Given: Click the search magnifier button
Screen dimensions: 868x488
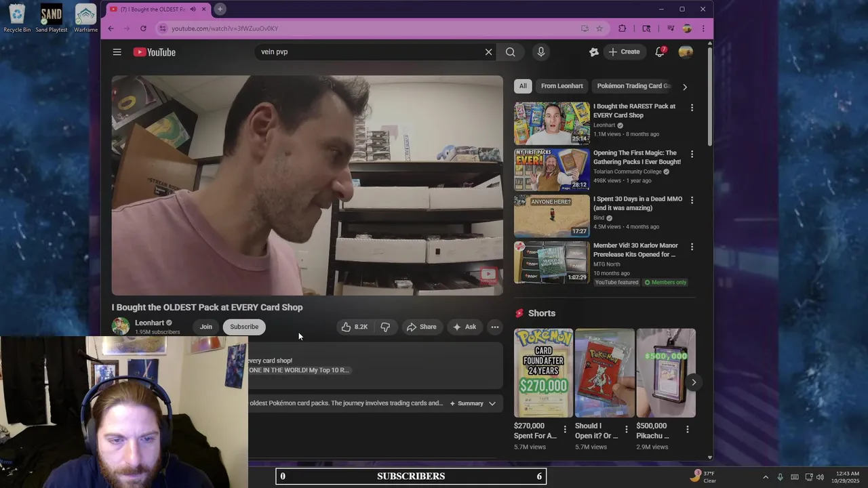Looking at the screenshot, I should (x=511, y=52).
